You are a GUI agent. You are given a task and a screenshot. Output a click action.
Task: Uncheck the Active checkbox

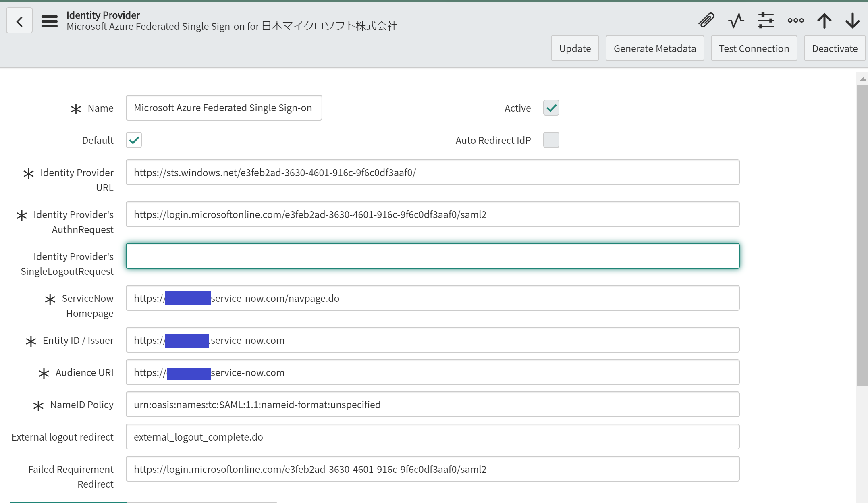(x=551, y=108)
